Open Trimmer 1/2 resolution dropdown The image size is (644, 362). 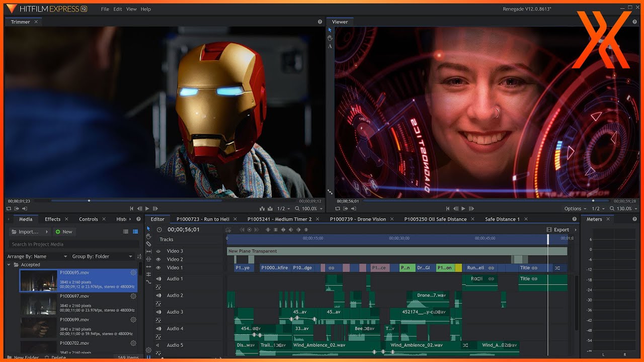[284, 208]
